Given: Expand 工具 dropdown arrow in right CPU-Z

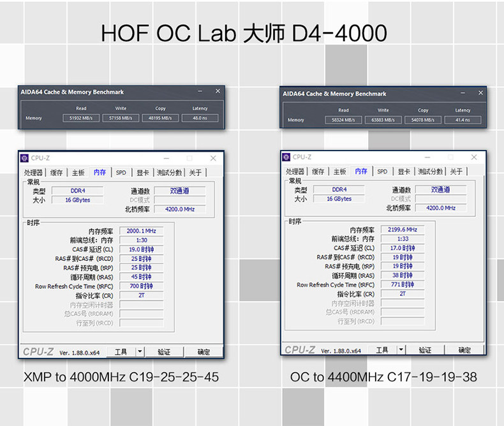Looking at the screenshot, I should click(401, 350).
